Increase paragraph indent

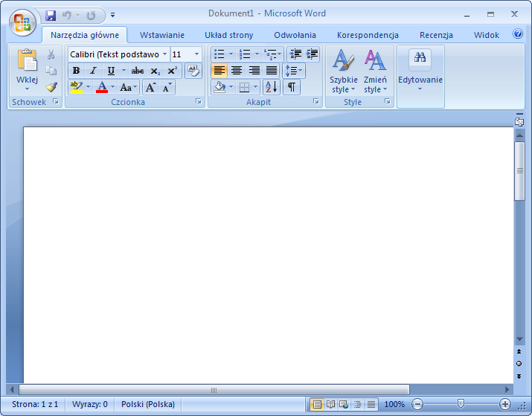pos(312,54)
